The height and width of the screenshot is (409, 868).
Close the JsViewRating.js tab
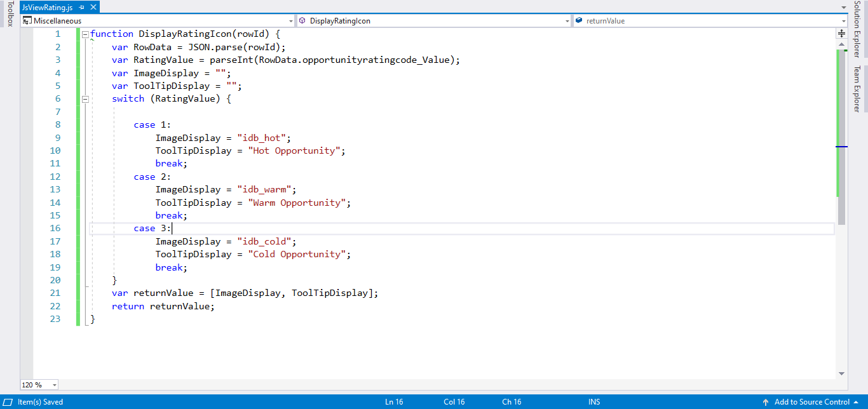coord(93,8)
